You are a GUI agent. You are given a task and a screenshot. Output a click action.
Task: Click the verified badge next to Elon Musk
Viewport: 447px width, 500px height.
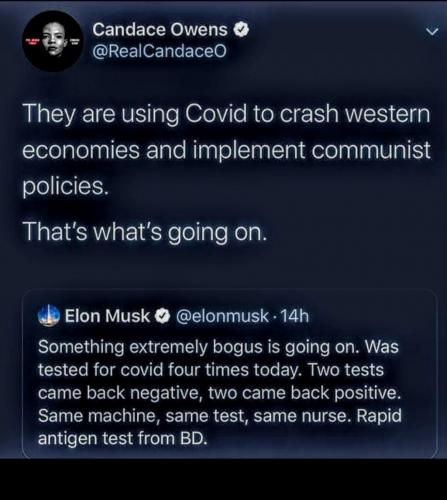(x=162, y=316)
